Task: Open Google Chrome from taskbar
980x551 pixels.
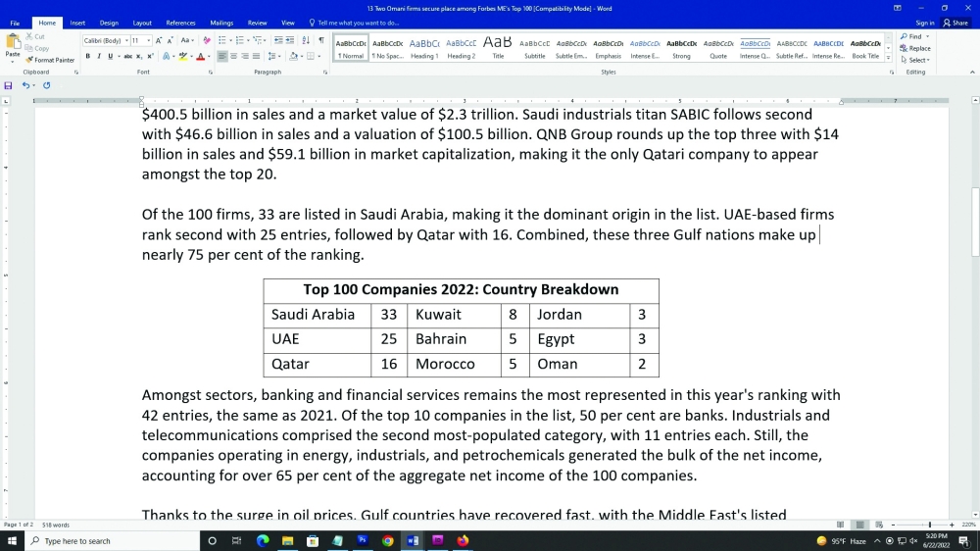Action: pos(387,541)
